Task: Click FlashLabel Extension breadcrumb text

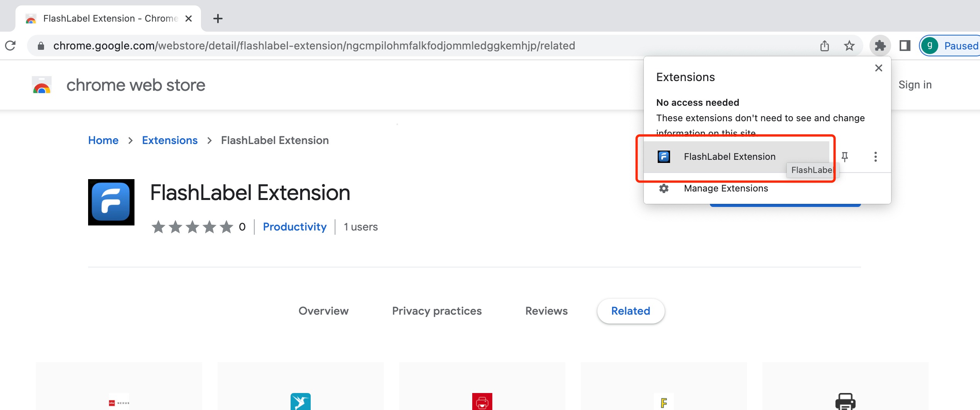Action: point(275,140)
